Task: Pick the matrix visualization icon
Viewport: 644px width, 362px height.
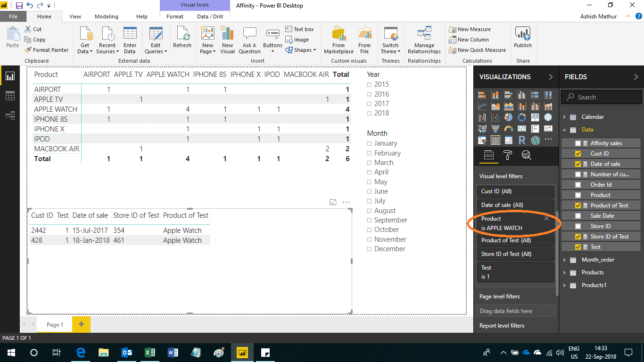Action: pyautogui.click(x=509, y=140)
